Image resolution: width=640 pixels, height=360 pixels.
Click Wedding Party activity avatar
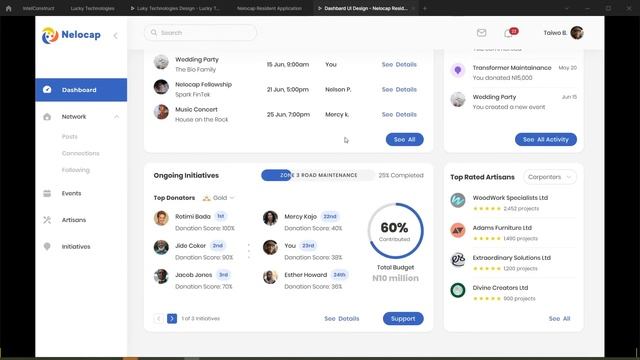point(458,100)
